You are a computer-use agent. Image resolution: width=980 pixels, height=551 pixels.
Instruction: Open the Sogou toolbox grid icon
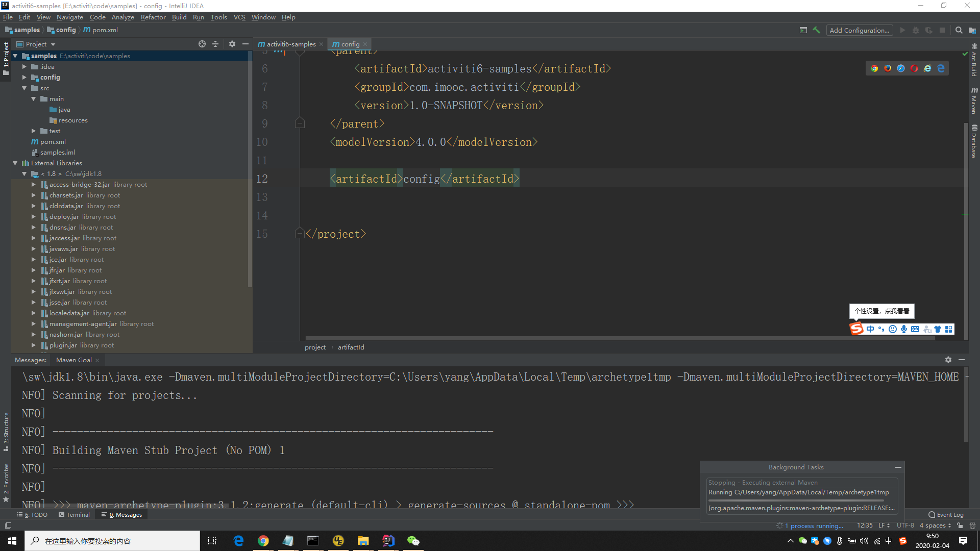coord(949,329)
